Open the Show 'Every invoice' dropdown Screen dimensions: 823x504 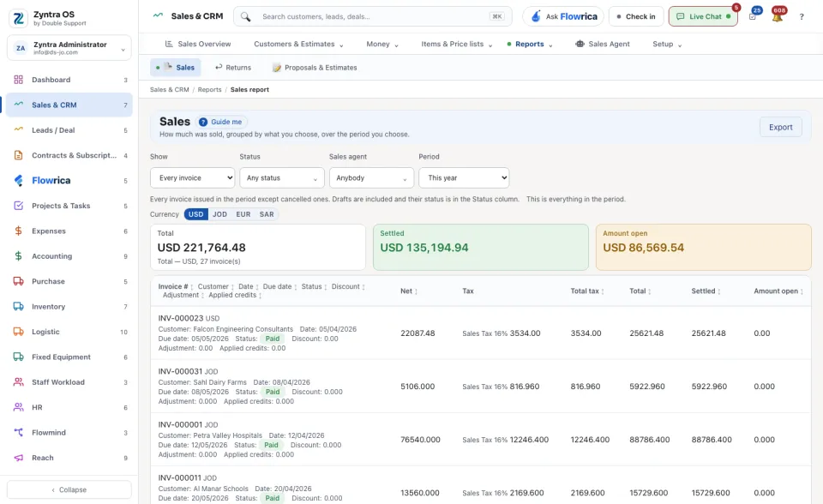click(193, 178)
